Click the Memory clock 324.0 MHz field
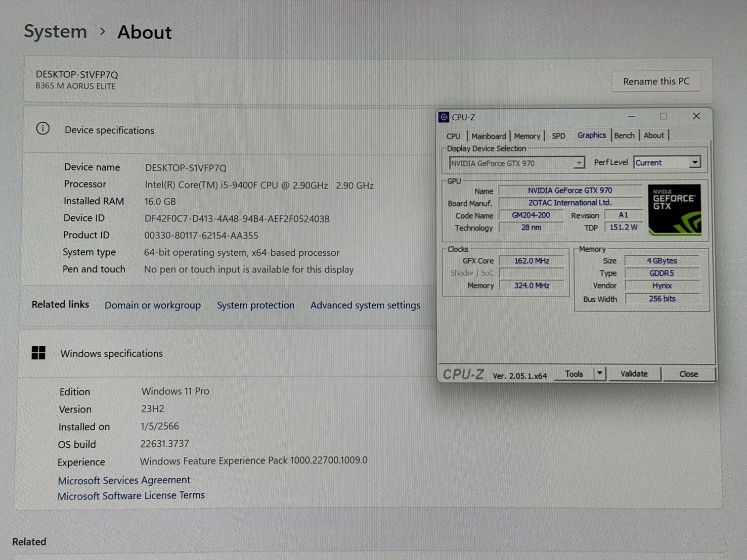The image size is (747, 560). (x=532, y=286)
